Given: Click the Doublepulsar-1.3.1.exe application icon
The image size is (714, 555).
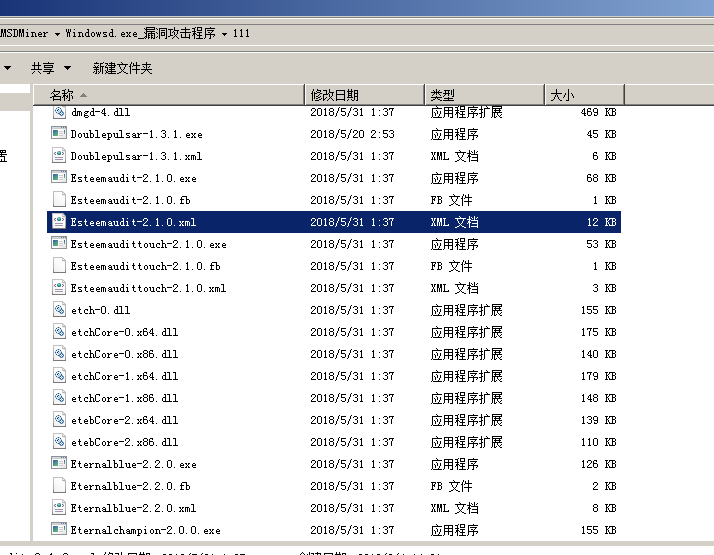Looking at the screenshot, I should pos(59,133).
